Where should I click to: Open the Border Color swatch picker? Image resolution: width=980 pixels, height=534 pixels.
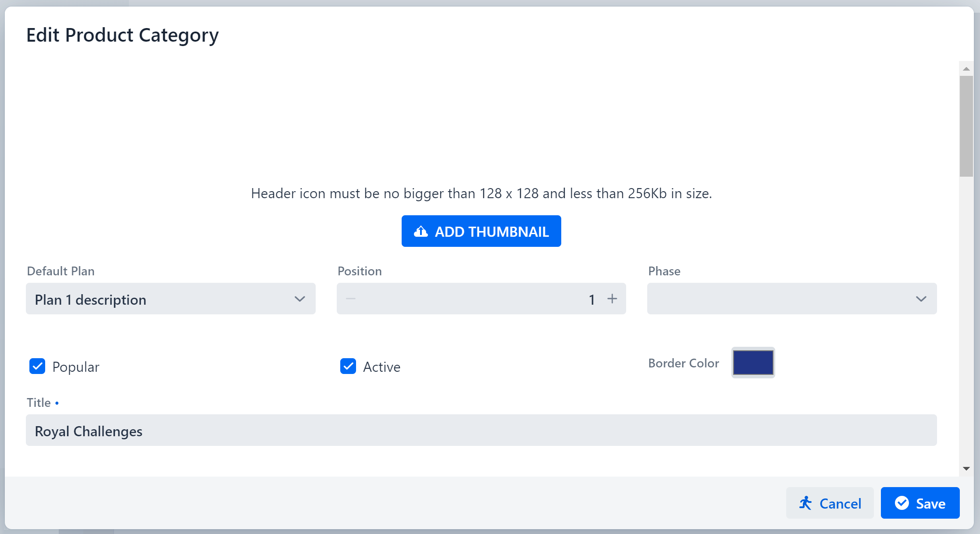(x=752, y=363)
